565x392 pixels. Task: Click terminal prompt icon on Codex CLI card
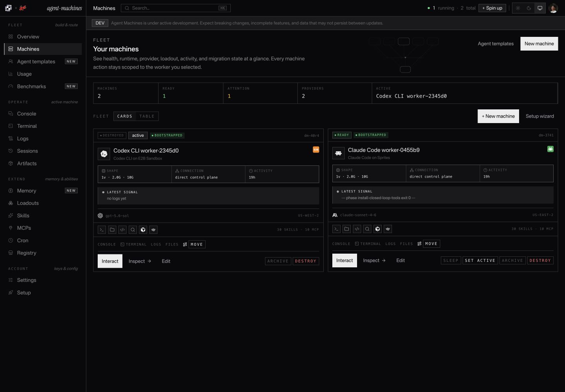(102, 230)
